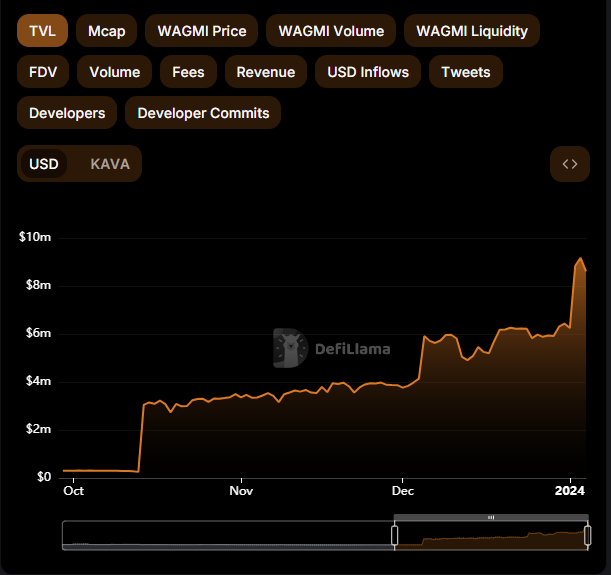Enable the FDV metric
Screen dimensions: 611x575
(x=43, y=72)
